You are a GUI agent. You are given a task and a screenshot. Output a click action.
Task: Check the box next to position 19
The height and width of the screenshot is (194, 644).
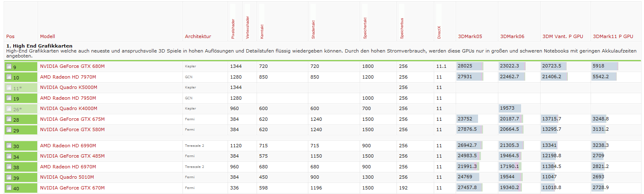(9, 98)
